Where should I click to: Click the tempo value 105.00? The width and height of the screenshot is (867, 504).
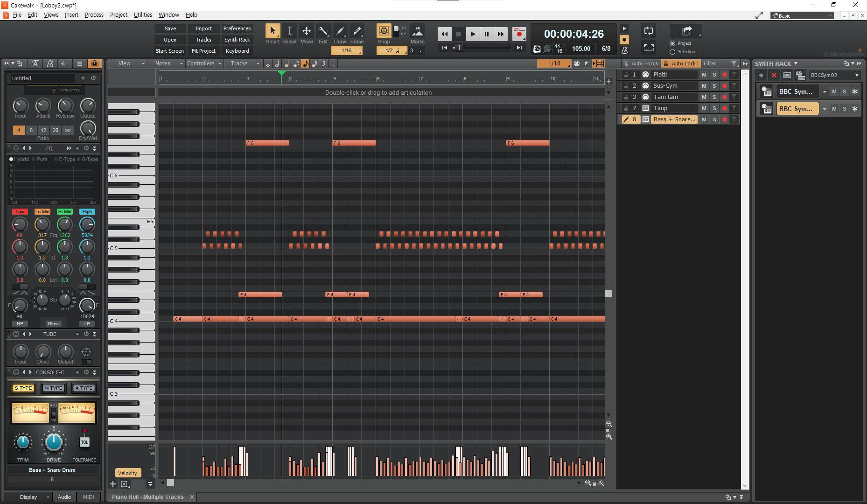click(581, 49)
